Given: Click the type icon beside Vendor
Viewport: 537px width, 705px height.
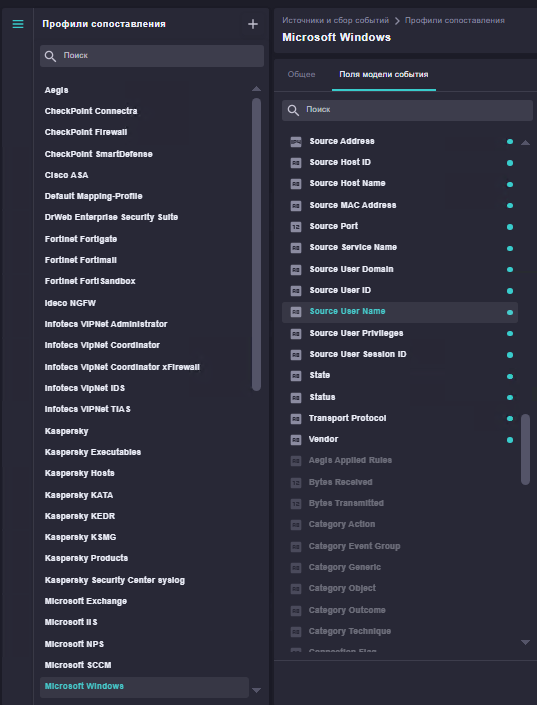Looking at the screenshot, I should 295,440.
